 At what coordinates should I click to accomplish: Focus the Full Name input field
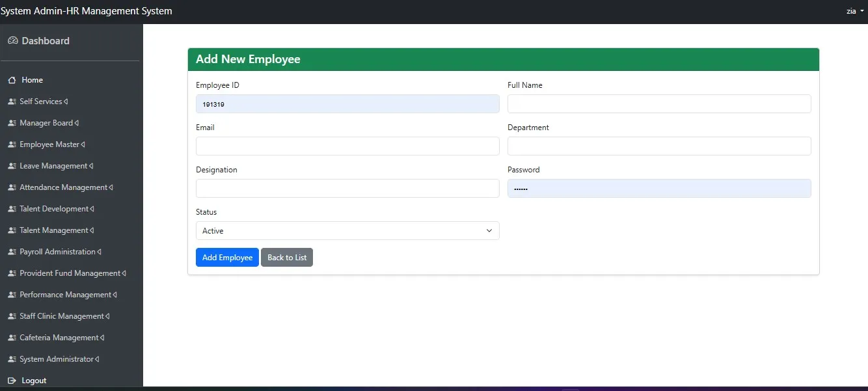[x=659, y=104]
